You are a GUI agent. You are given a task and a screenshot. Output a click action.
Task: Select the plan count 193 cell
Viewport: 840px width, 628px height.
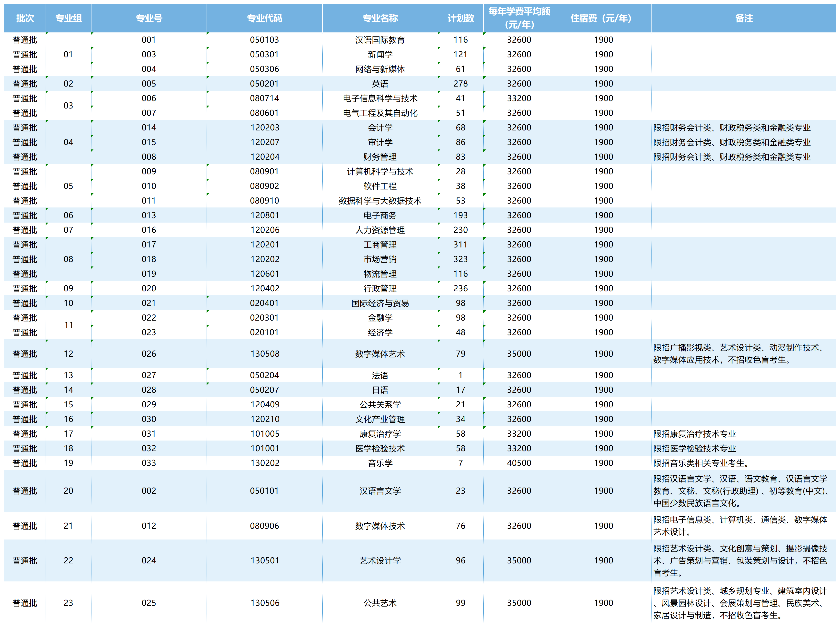(x=461, y=215)
